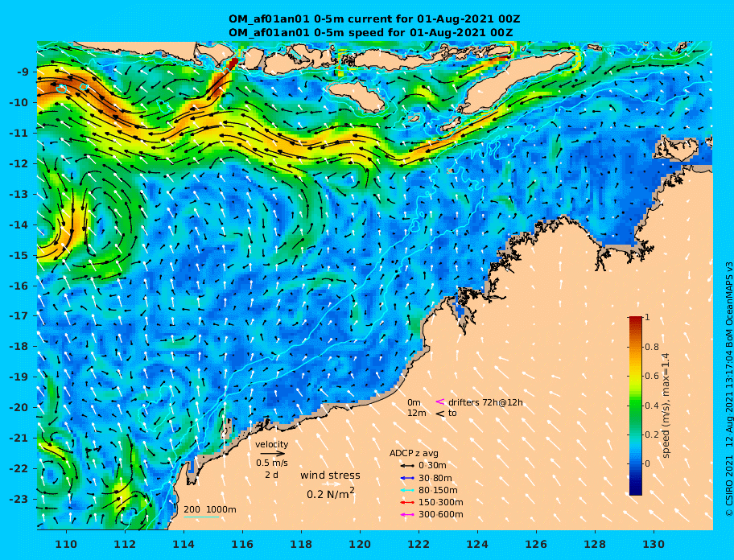Click longitude axis label '120'
Image resolution: width=734 pixels, height=560 pixels.
[360, 544]
